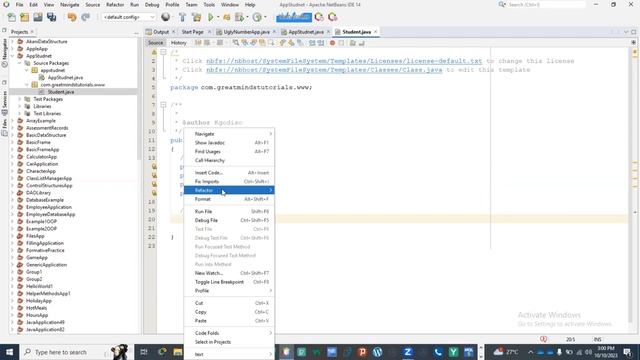Viewport: 640px width, 360px height.
Task: Click the globe browser icon in toolbar
Action: (x=165, y=17)
